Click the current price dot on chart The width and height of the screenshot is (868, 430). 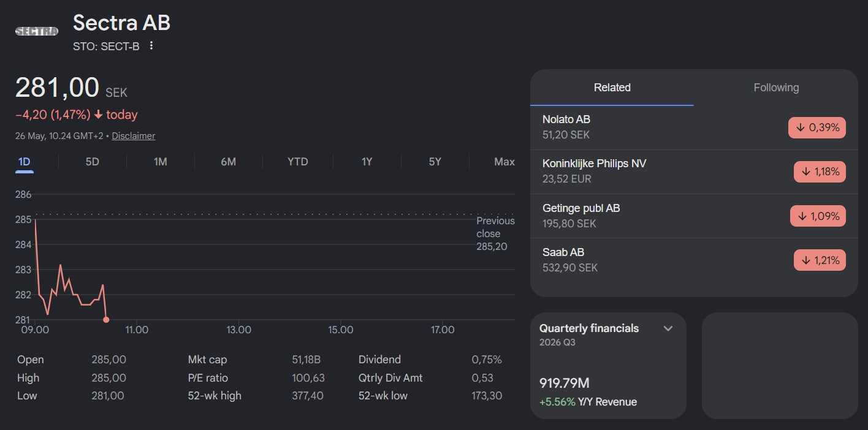[106, 320]
